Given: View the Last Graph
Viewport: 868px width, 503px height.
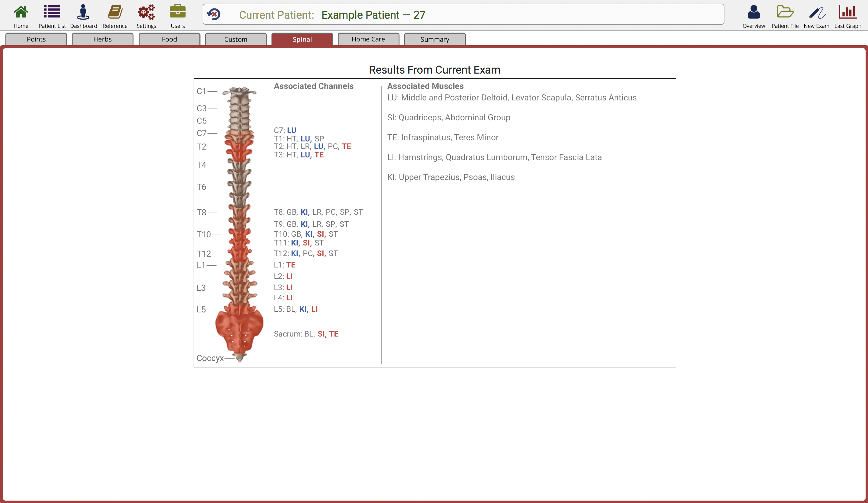Looking at the screenshot, I should click(848, 16).
